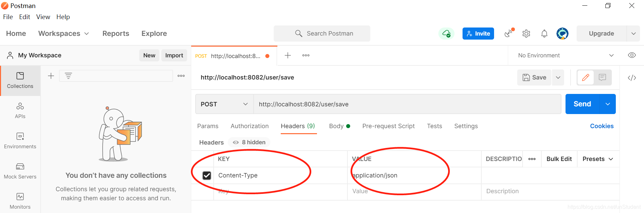The image size is (644, 213).
Task: Open the Send options dropdown arrow
Action: point(608,104)
